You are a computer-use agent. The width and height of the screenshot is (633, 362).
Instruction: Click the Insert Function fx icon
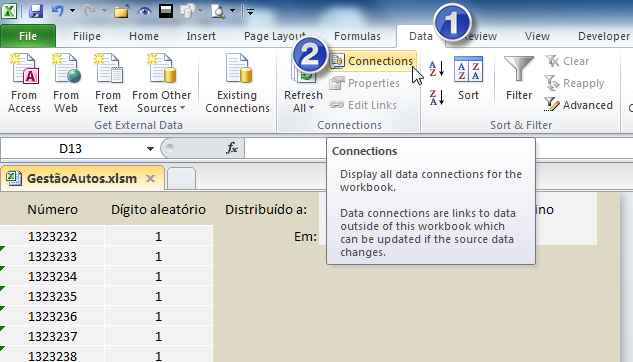(x=232, y=149)
